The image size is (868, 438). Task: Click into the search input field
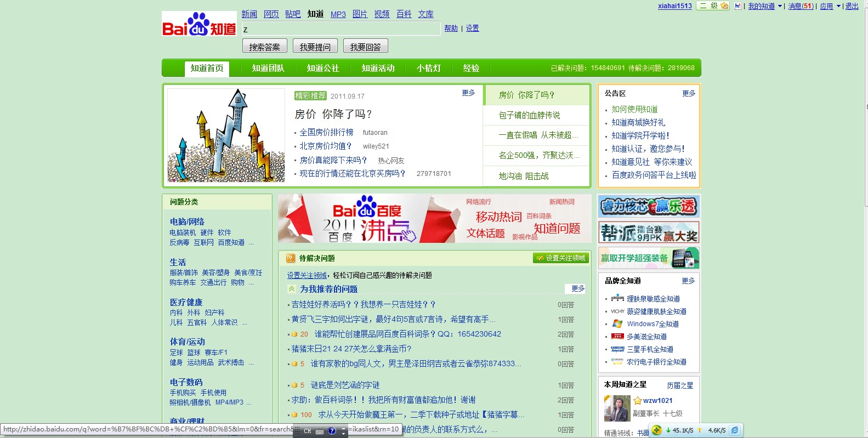[x=341, y=29]
